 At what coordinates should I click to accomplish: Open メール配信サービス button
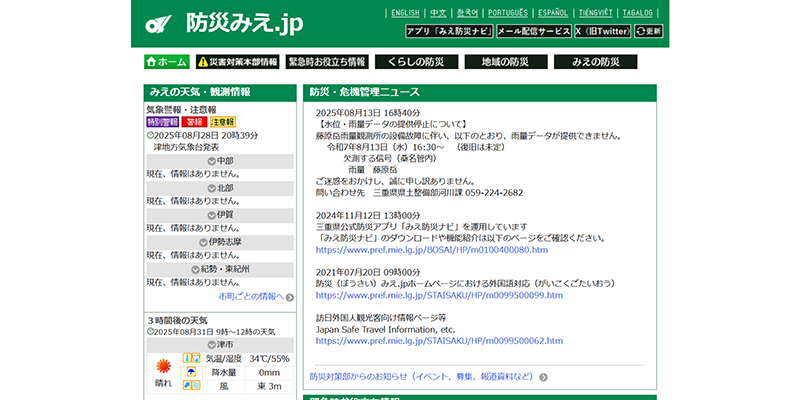point(534,31)
